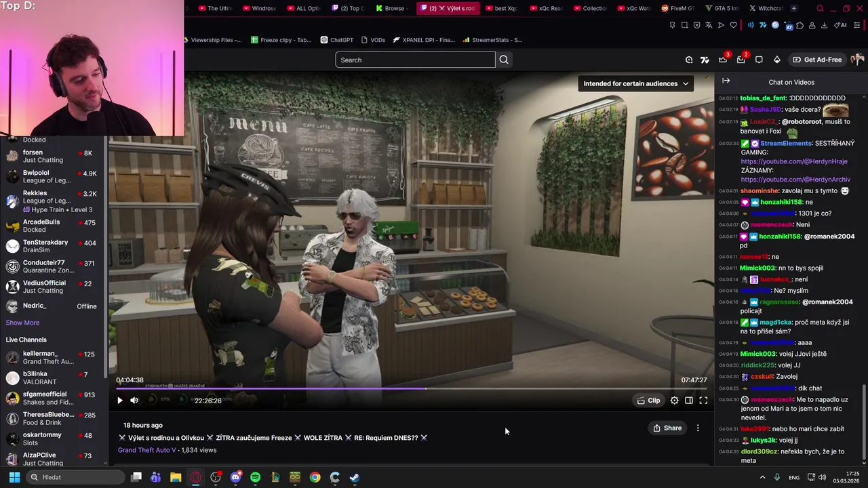This screenshot has height=488, width=868.
Task: Select offline channel Nedric_
Action: pyautogui.click(x=54, y=306)
